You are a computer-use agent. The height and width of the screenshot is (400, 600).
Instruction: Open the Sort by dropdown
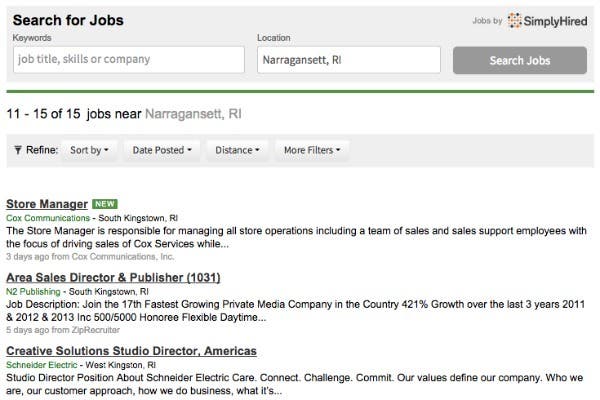(x=89, y=151)
